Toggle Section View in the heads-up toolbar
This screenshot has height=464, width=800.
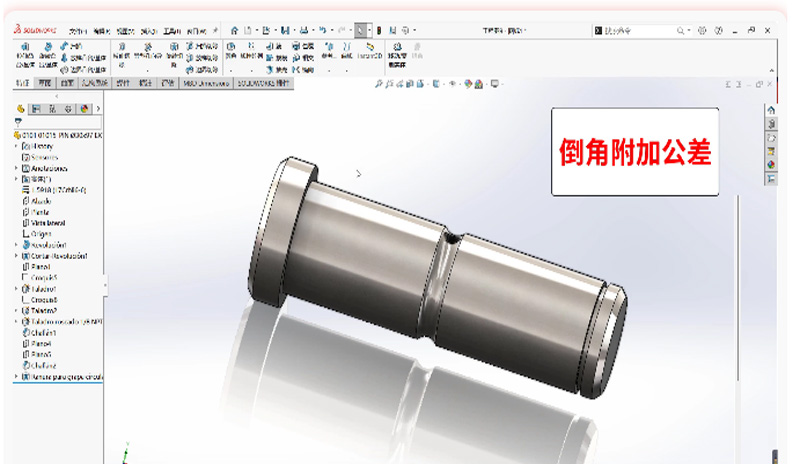[x=410, y=84]
